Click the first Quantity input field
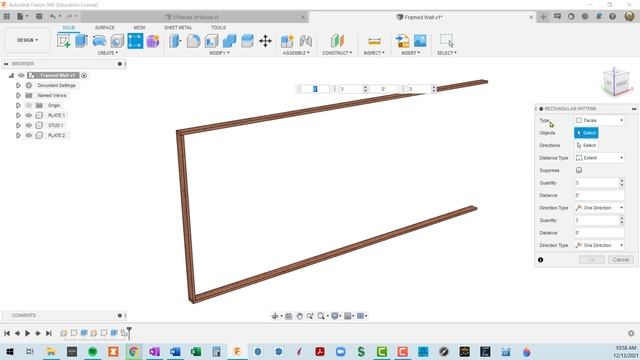The width and height of the screenshot is (640, 360). point(596,183)
